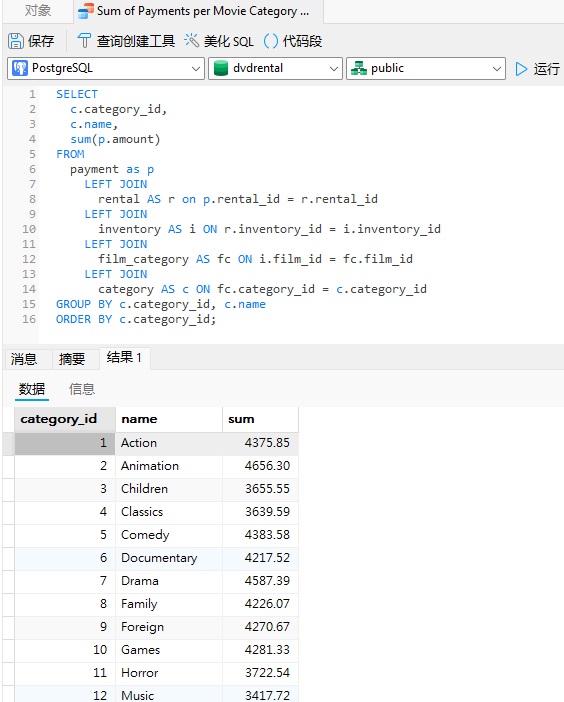Place cursor on film_category in line 12
This screenshot has width=564, height=702.
point(143,259)
